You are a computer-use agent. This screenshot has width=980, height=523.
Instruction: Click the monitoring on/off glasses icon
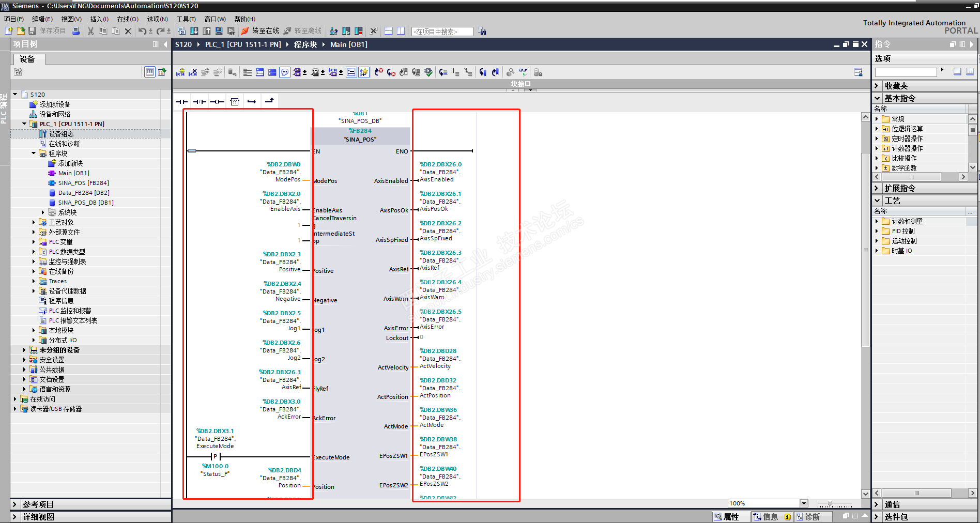point(523,72)
